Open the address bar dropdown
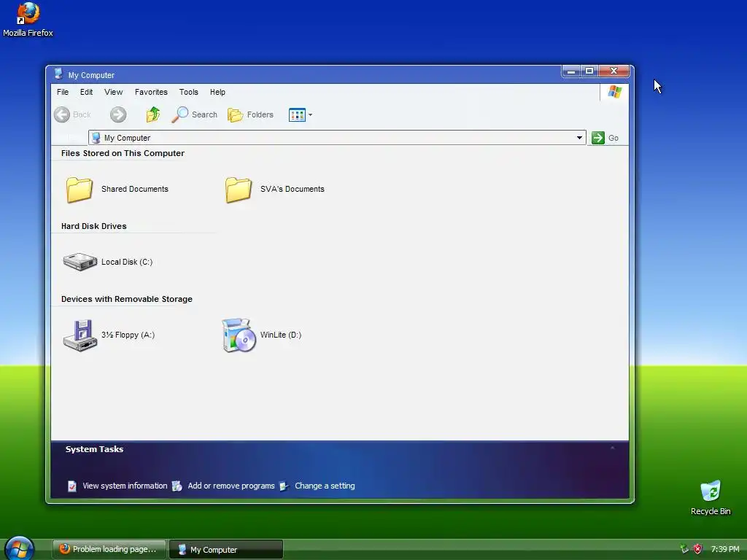The image size is (747, 560). [x=579, y=138]
